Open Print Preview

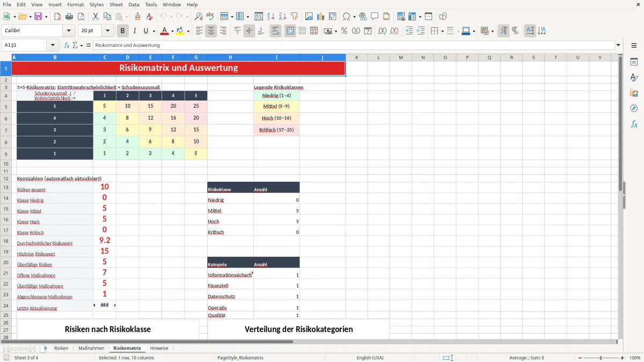click(x=81, y=16)
